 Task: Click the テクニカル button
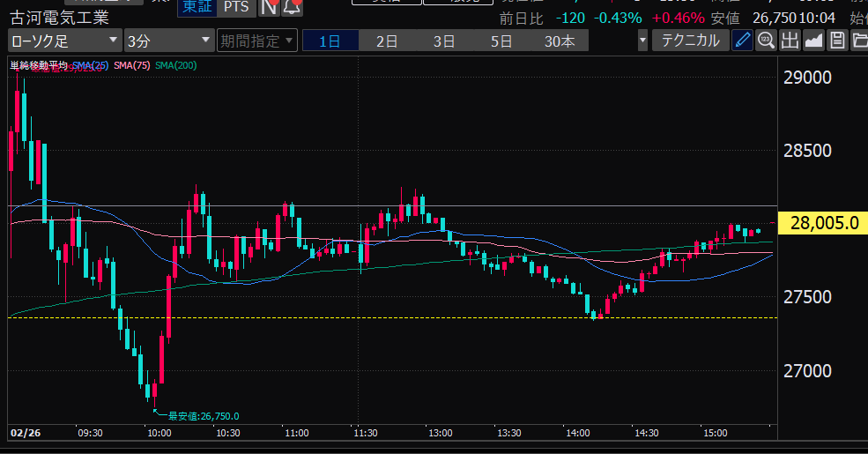click(689, 40)
